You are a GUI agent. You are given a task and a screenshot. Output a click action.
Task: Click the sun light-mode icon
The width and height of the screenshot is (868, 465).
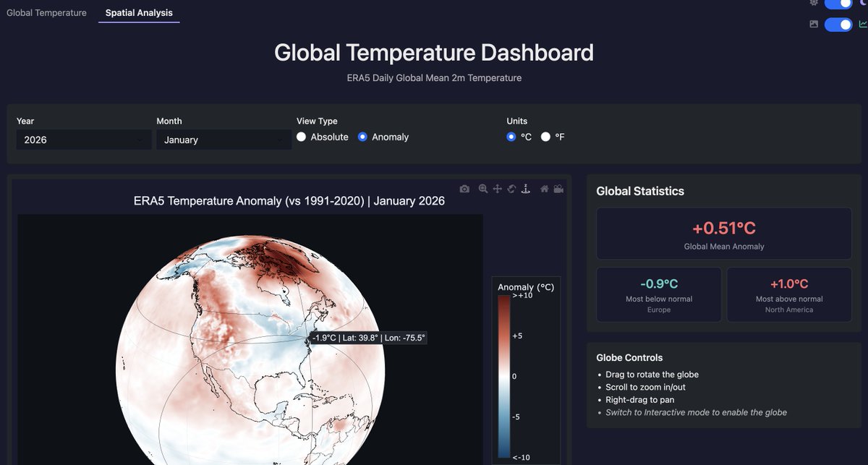[x=814, y=3]
